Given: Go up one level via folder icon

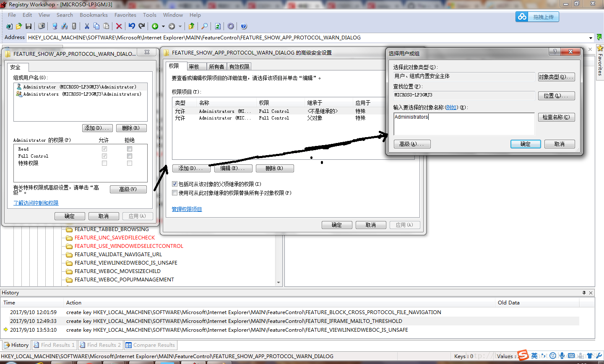Looking at the screenshot, I should 191,26.
